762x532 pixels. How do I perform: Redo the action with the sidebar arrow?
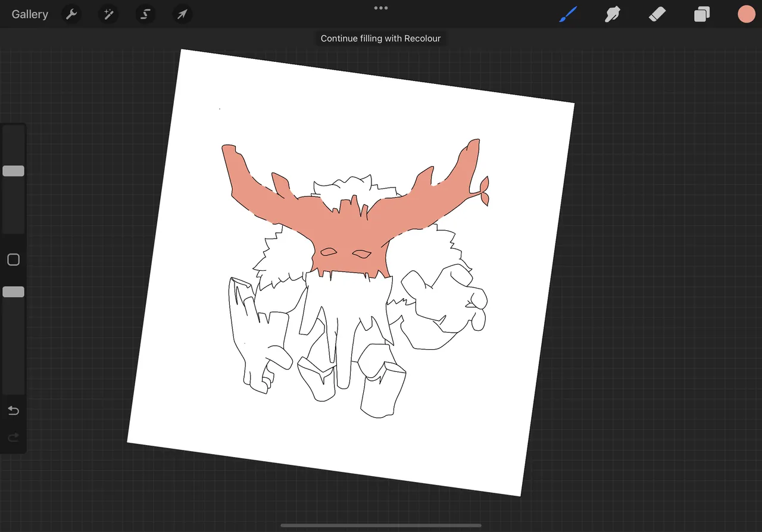click(13, 438)
